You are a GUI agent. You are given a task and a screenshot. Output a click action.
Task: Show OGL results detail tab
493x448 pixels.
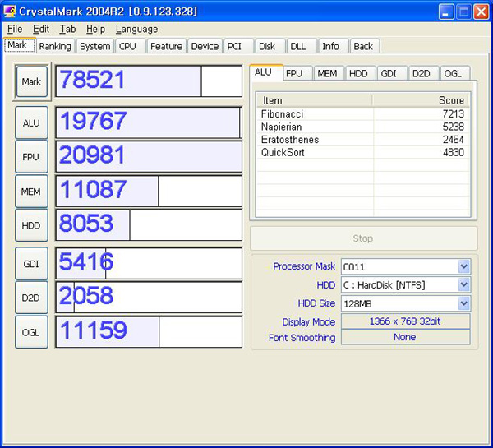pos(455,74)
